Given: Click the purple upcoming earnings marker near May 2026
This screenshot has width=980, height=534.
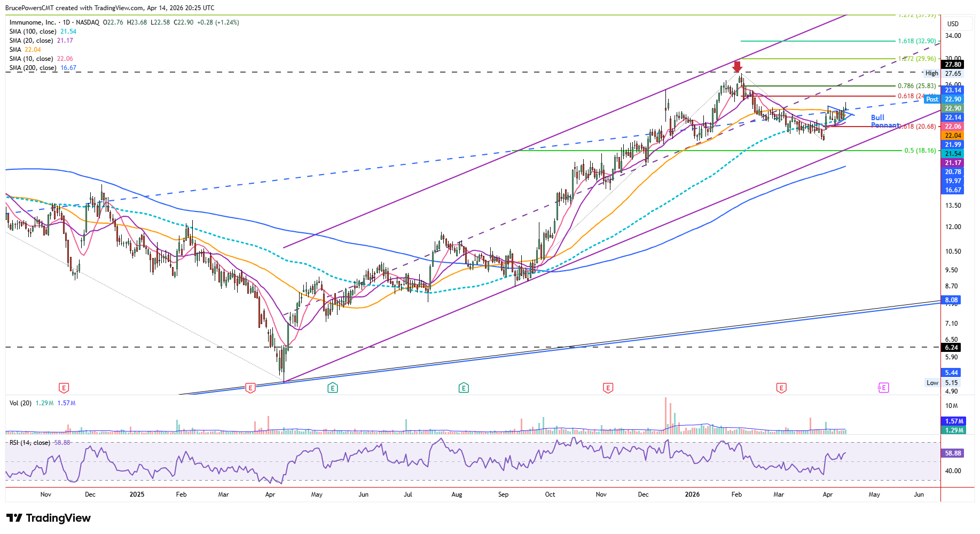Looking at the screenshot, I should coord(883,388).
